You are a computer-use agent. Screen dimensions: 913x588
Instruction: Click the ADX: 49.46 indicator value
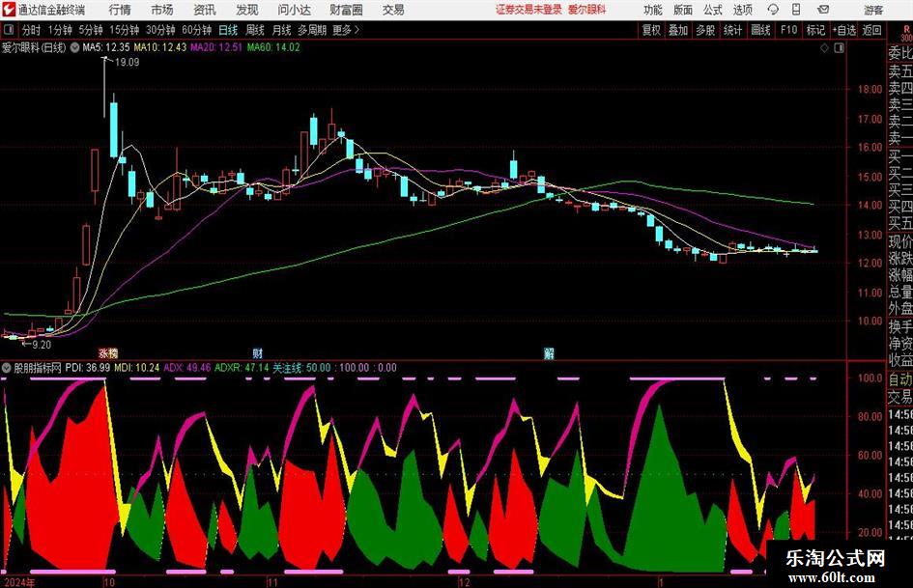pos(186,368)
